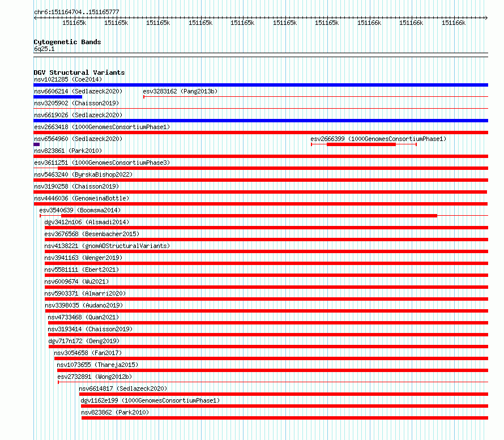Image resolution: width=504 pixels, height=440 pixels.
Task: Click nsv6009674 (Wu2021) label
Action: click(76, 281)
